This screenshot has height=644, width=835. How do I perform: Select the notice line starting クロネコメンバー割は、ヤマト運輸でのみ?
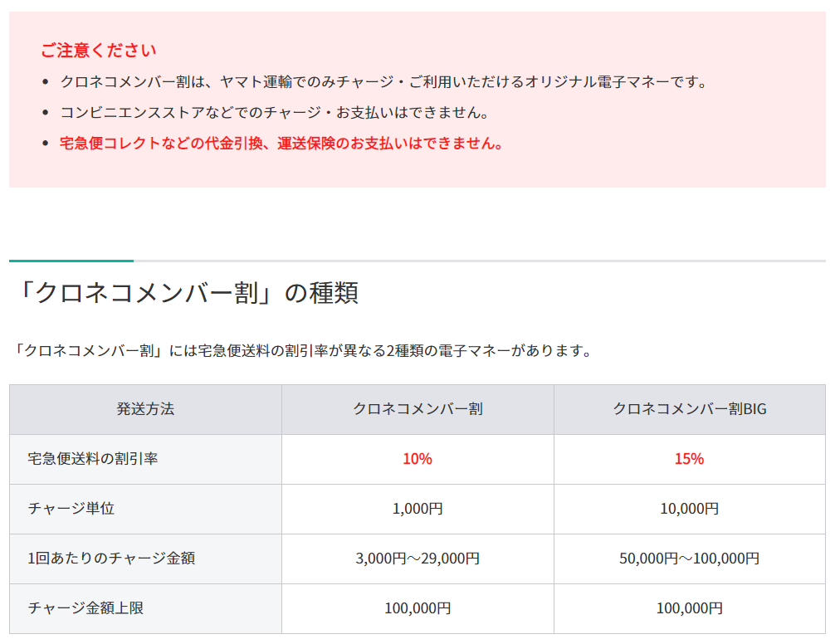pyautogui.click(x=383, y=82)
